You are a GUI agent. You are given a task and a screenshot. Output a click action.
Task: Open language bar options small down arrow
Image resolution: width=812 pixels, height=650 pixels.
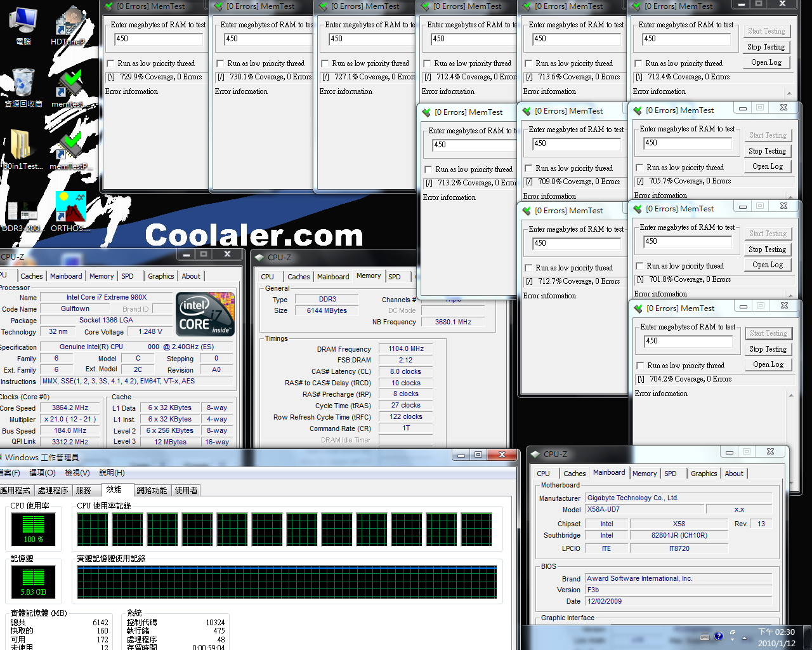pos(733,640)
